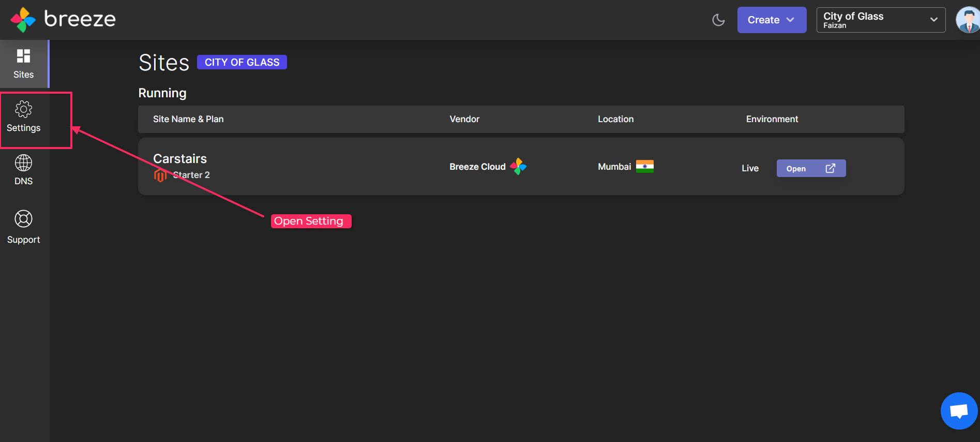Click the Running section heading
Viewport: 980px width, 442px height.
[x=162, y=93]
